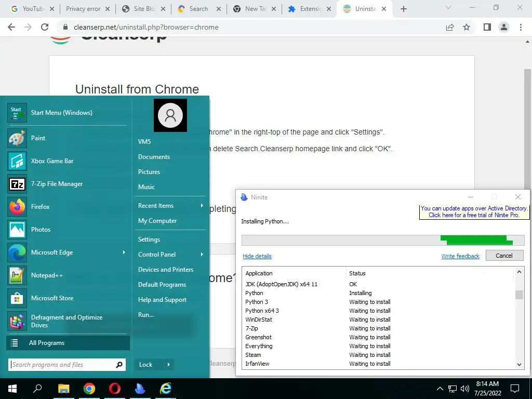Open Chrome profile avatar menu
This screenshot has width=532, height=399.
point(504,27)
